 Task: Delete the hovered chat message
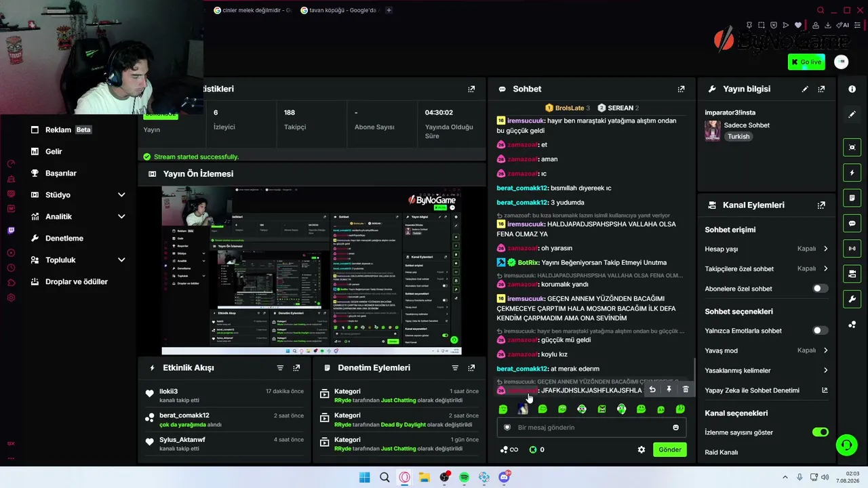tap(686, 389)
